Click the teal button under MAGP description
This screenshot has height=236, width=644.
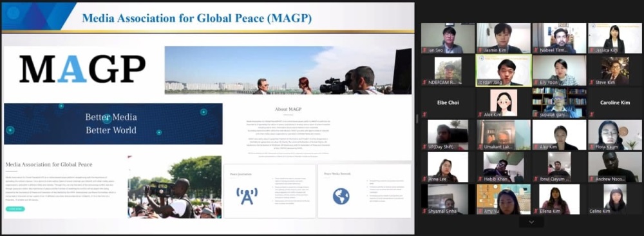pos(15,209)
